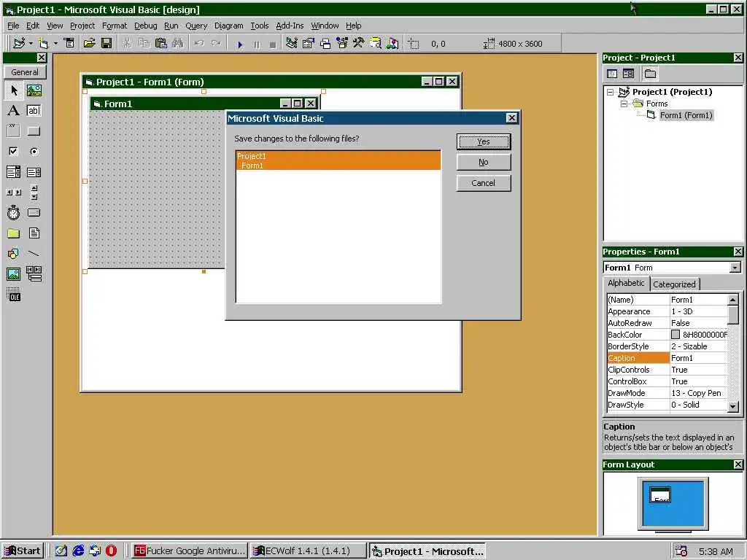Click Yes to save changes
The image size is (747, 560).
(484, 141)
